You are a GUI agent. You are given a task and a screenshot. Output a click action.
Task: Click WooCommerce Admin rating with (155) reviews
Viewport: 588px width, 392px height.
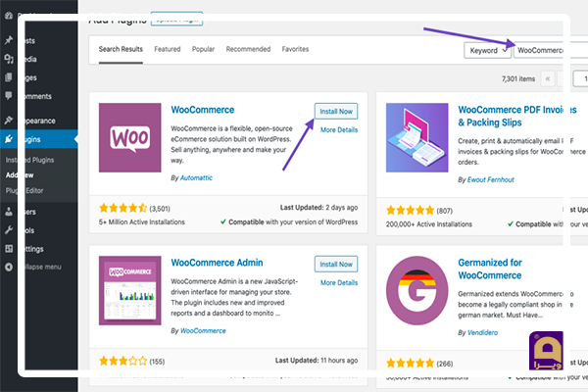point(131,362)
